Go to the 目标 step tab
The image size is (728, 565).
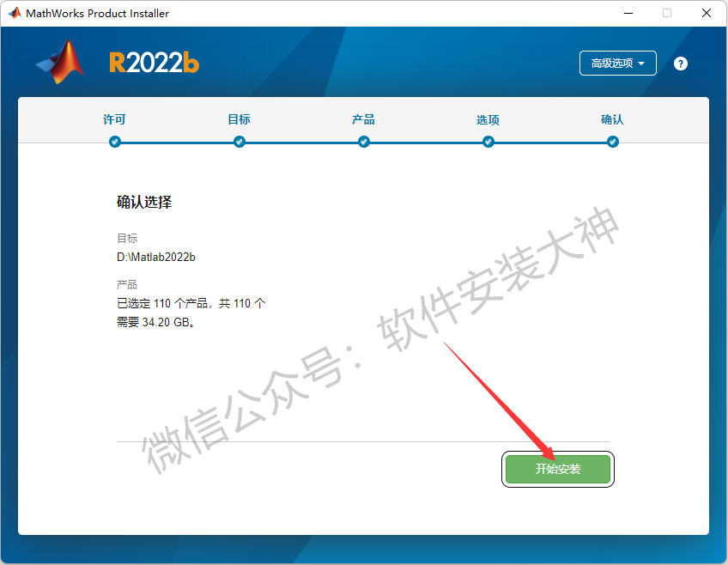239,119
